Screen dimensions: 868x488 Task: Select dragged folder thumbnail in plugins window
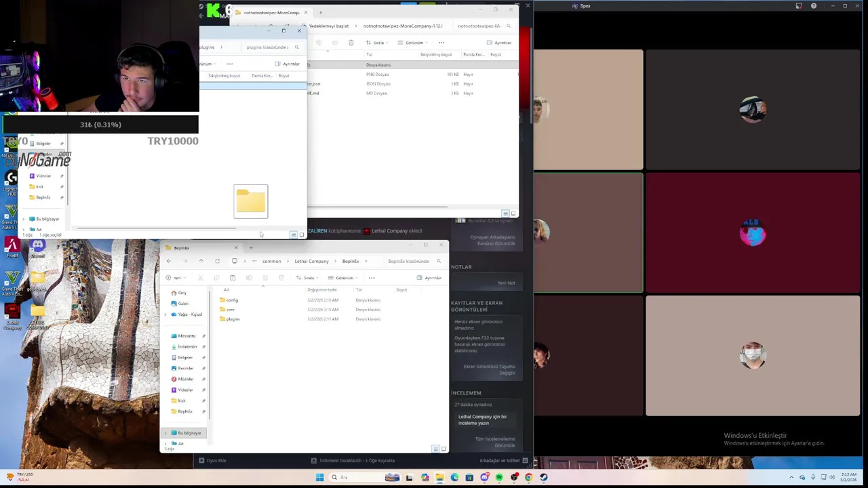(x=251, y=201)
